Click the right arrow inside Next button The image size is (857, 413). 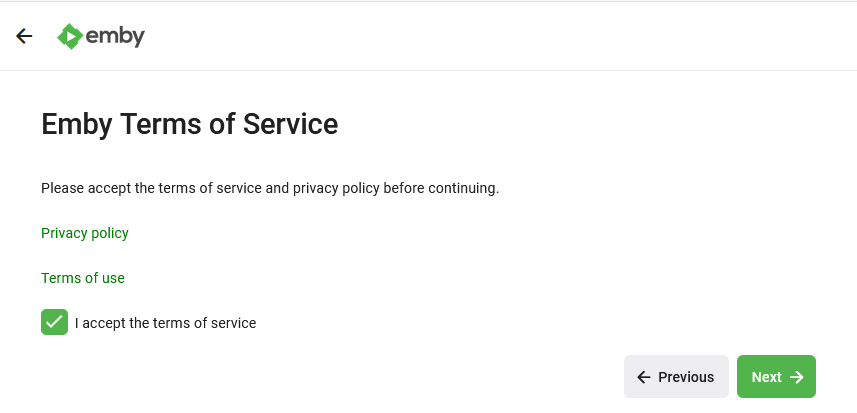pyautogui.click(x=797, y=377)
